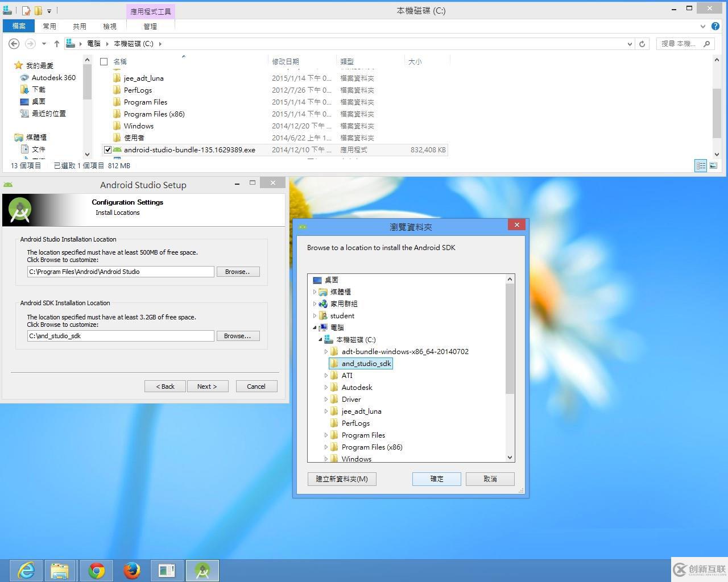Select Autodesk folder in browse dialog
The image size is (728, 582).
pos(357,387)
